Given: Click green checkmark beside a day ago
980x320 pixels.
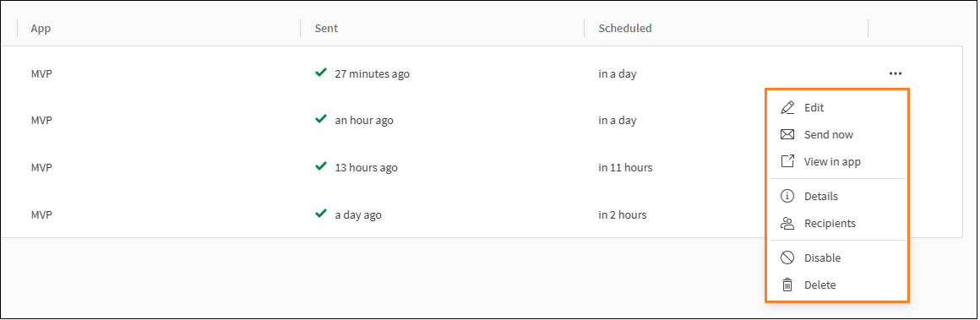Looking at the screenshot, I should pyautogui.click(x=321, y=214).
